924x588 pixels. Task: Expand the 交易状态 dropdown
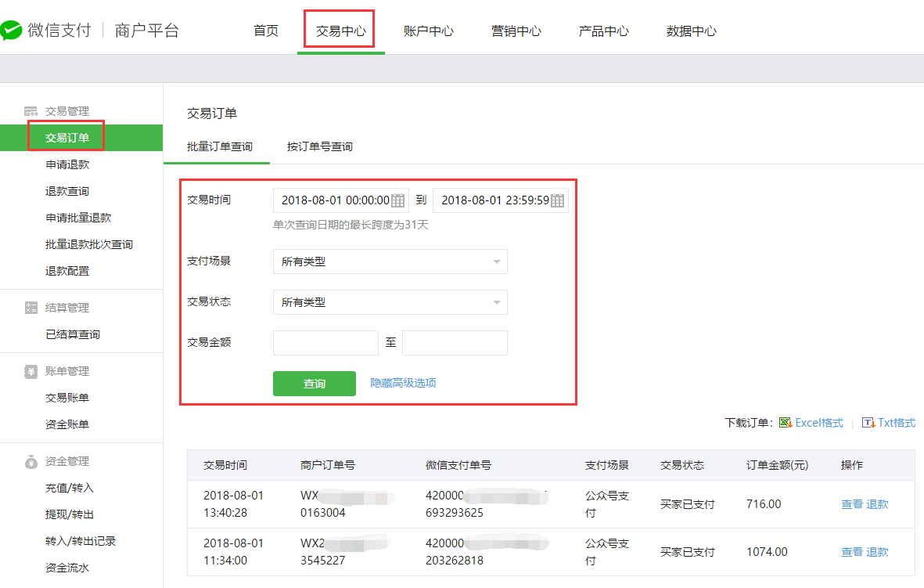390,302
